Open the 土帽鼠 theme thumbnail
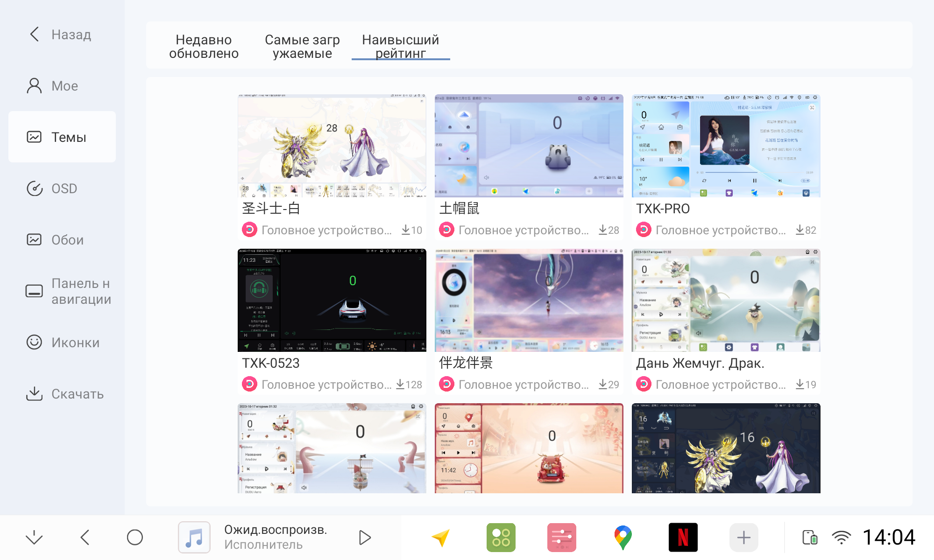 pyautogui.click(x=529, y=146)
